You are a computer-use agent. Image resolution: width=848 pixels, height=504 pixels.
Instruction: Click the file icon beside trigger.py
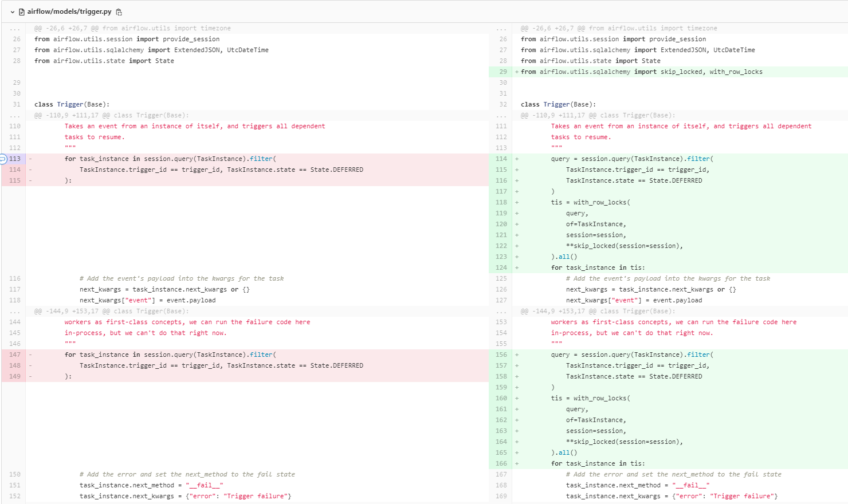[21, 11]
